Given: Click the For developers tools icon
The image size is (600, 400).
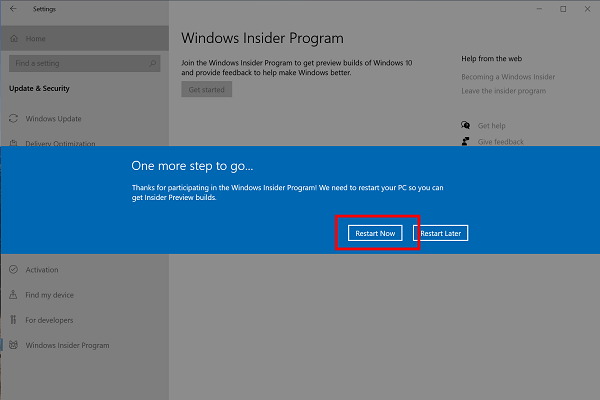Looking at the screenshot, I should 13,320.
